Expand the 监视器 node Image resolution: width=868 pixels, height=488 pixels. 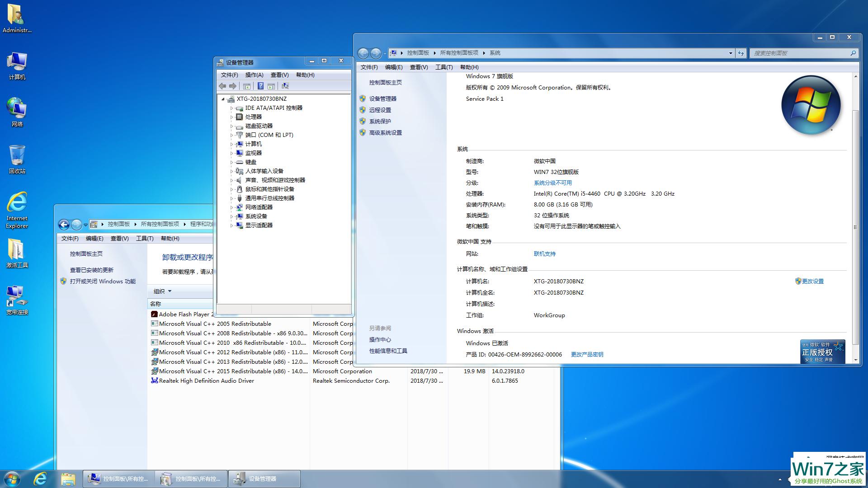coord(231,153)
